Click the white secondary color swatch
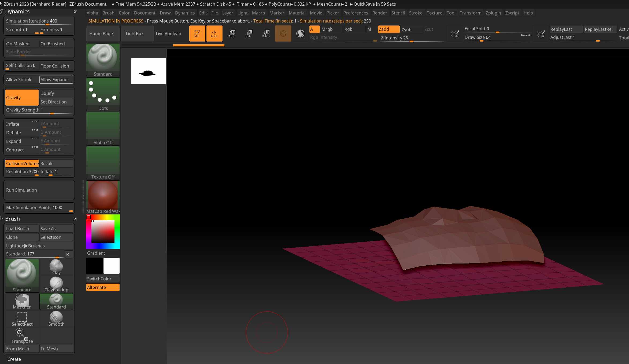This screenshot has width=629, height=364. [x=112, y=266]
